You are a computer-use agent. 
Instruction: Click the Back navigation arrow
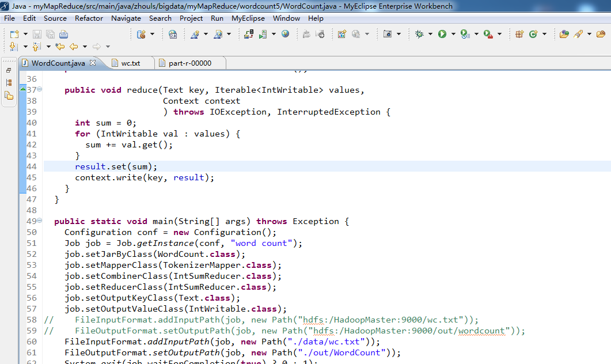73,47
